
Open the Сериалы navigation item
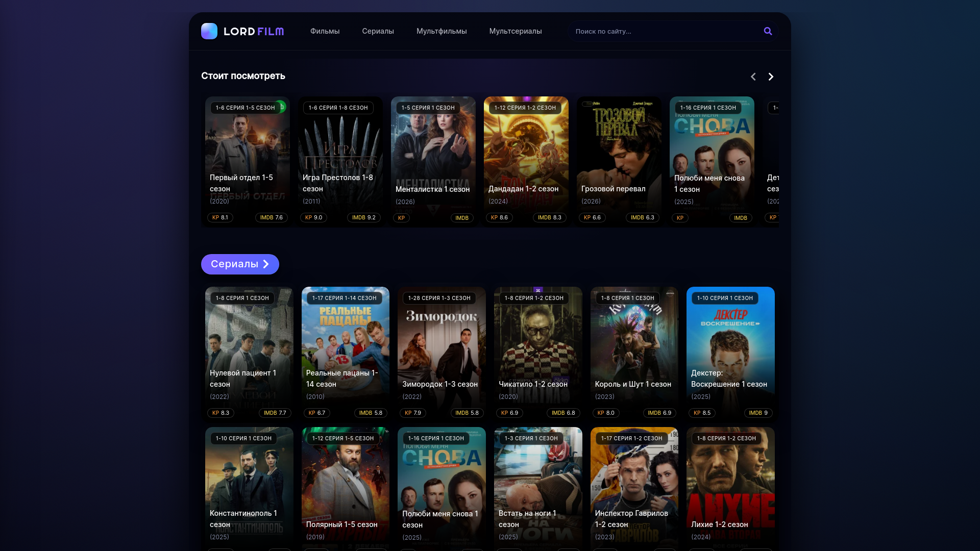click(378, 31)
